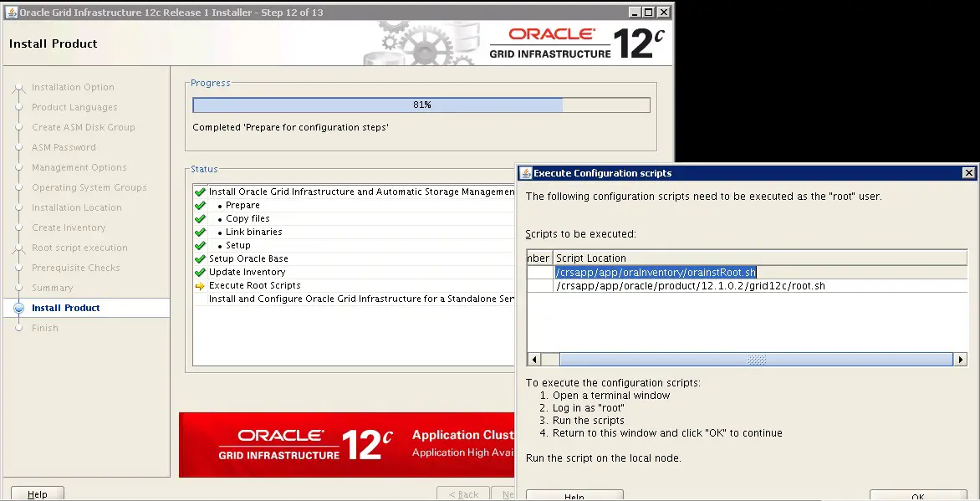Select Installation Location step in sidebar

click(76, 207)
